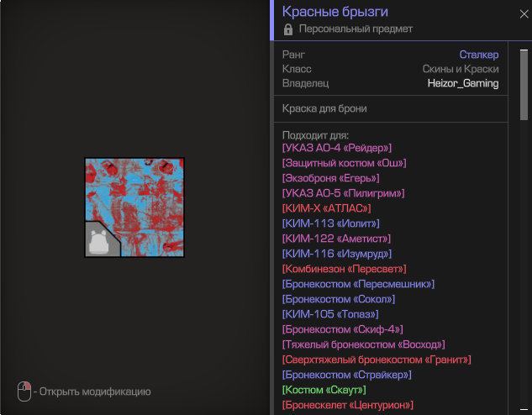Click the lock icon beside Персональный предмет
The height and width of the screenshot is (415, 532).
click(288, 29)
